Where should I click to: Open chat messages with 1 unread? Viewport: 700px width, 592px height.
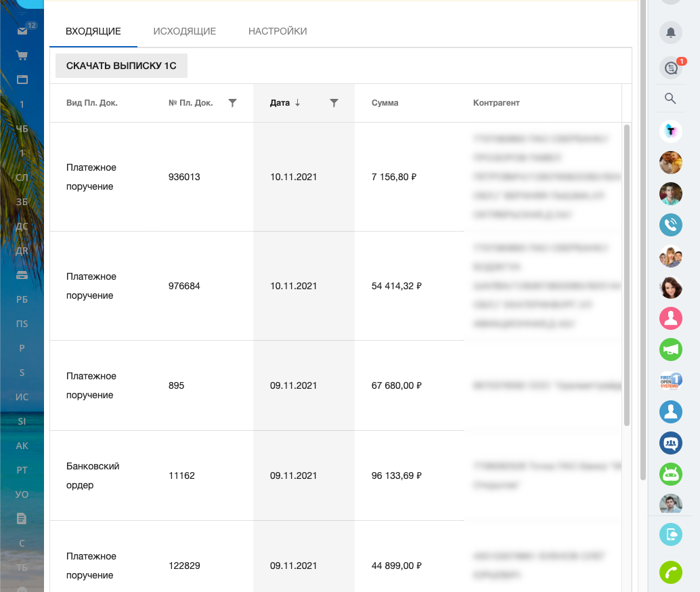pos(670,68)
